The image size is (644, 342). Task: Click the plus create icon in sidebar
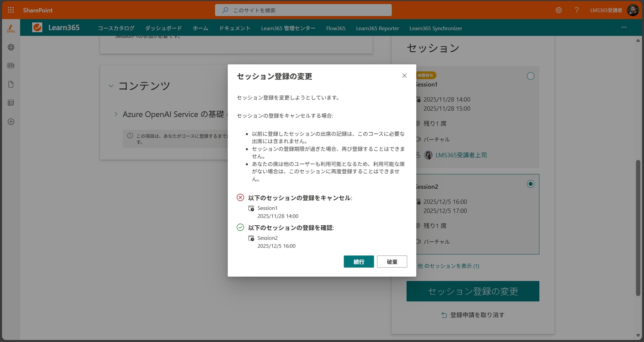tap(11, 122)
